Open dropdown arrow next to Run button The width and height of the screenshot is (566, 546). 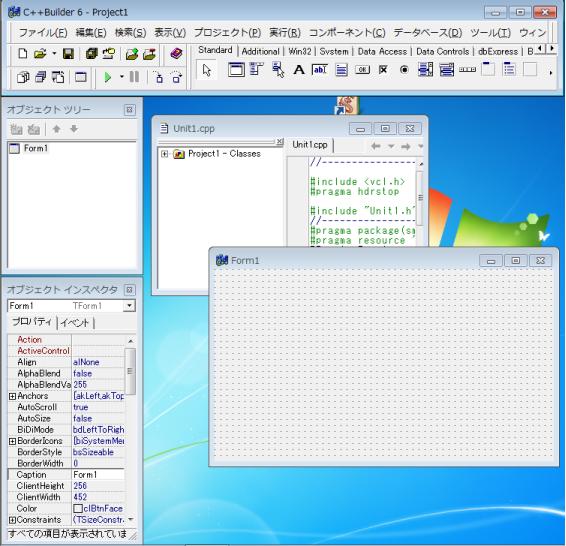pyautogui.click(x=122, y=77)
